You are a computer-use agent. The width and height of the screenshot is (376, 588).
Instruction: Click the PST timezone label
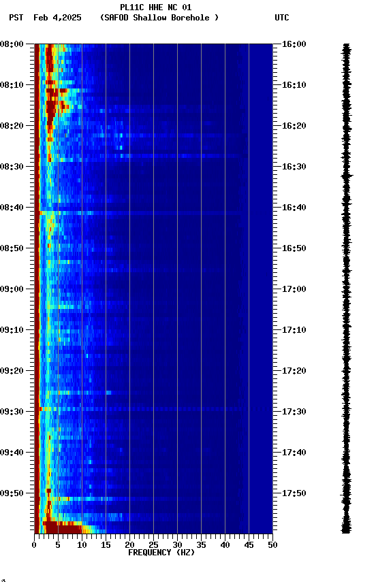pos(16,18)
